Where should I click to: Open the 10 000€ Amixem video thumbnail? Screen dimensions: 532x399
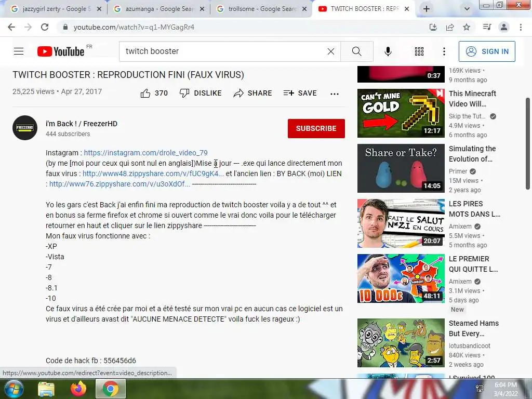click(x=401, y=278)
